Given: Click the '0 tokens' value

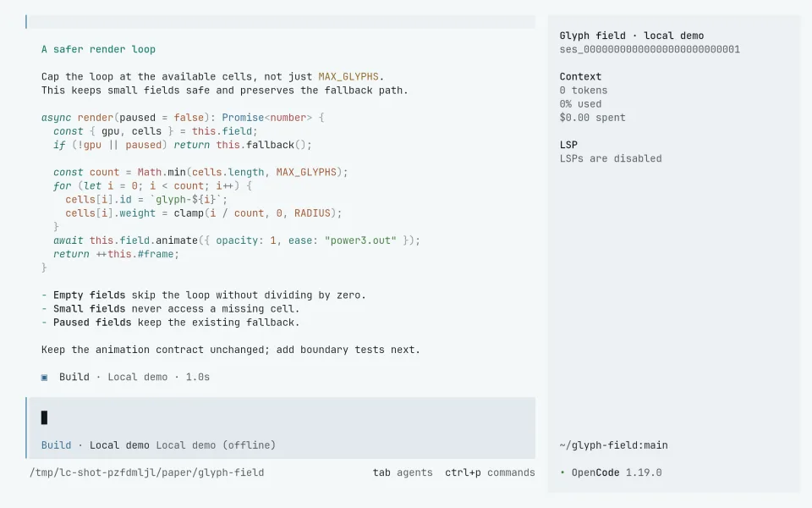Looking at the screenshot, I should point(584,91).
